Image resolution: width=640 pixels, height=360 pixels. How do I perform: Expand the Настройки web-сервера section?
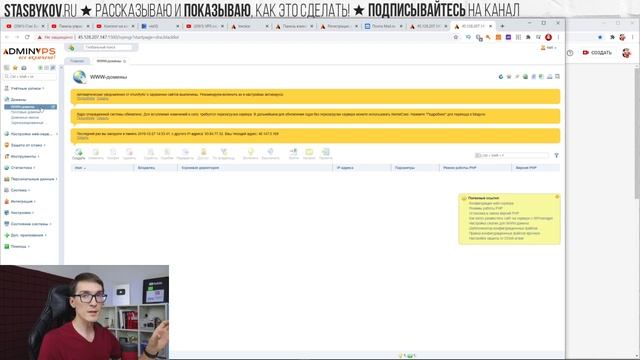(x=30, y=134)
